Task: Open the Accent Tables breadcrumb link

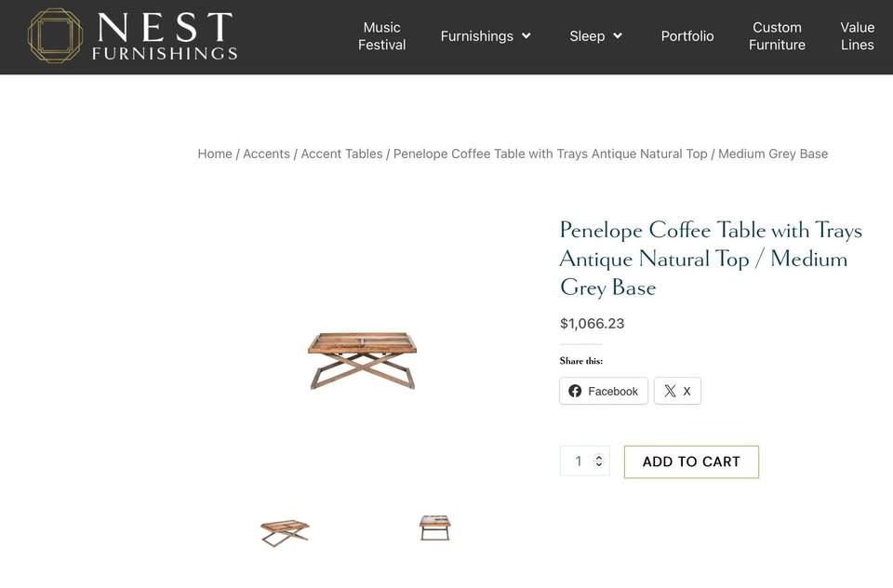Action: tap(341, 154)
